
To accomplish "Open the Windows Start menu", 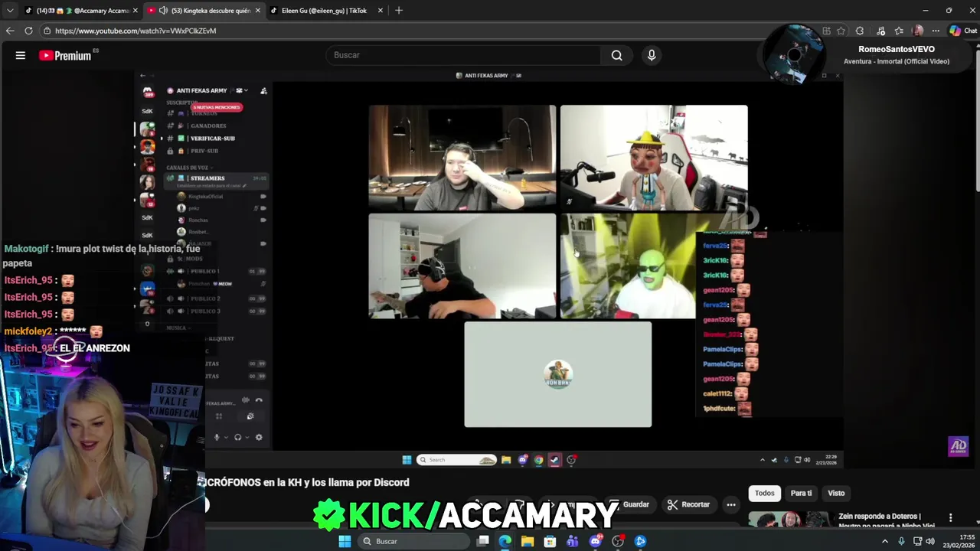I will (x=345, y=542).
